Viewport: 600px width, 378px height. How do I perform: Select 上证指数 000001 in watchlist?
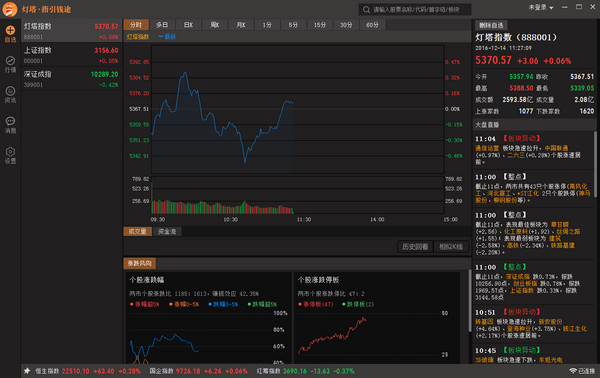pyautogui.click(x=71, y=55)
